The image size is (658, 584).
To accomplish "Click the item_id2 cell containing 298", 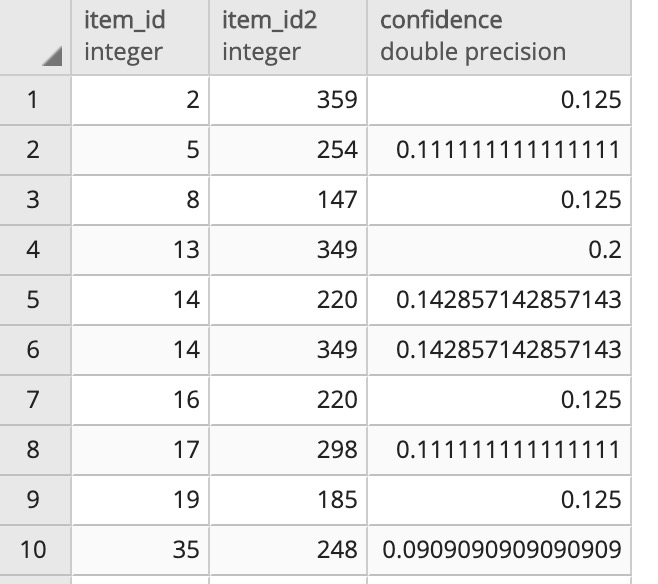I will pyautogui.click(x=287, y=450).
